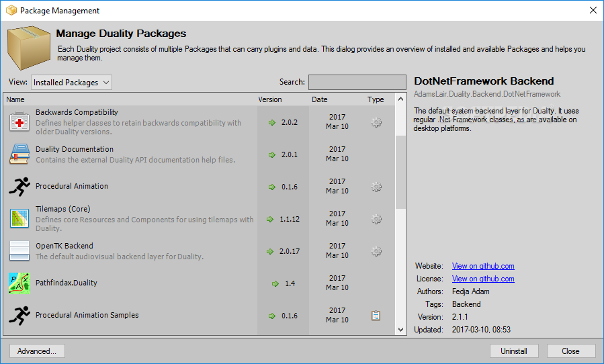604x364 pixels.
Task: Click clipboard type icon for Procedural Animation Samples
Action: 376,316
